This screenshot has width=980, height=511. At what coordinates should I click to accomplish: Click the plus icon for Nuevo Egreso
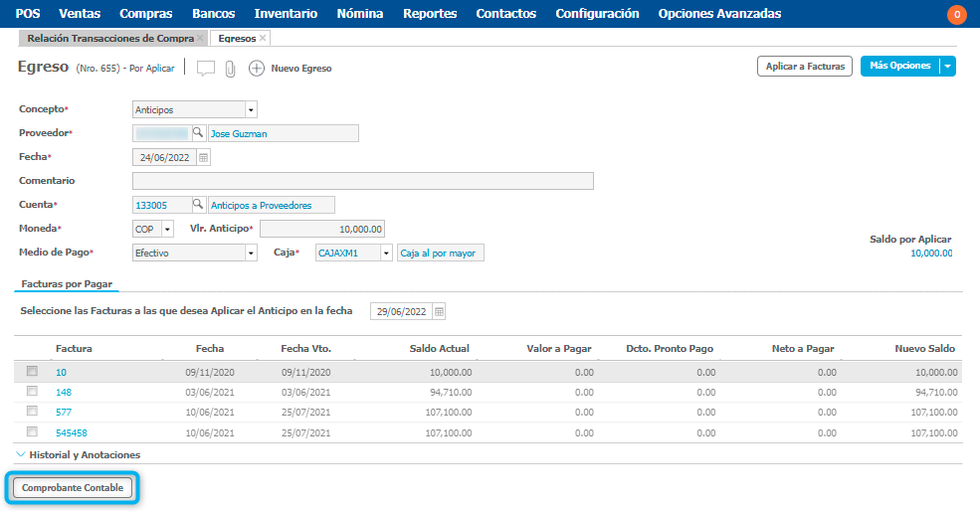[x=257, y=69]
